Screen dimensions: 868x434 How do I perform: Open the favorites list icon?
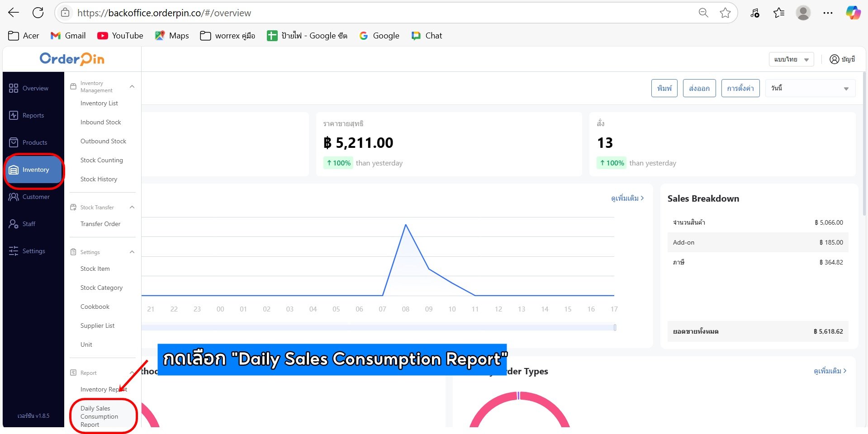coord(779,13)
